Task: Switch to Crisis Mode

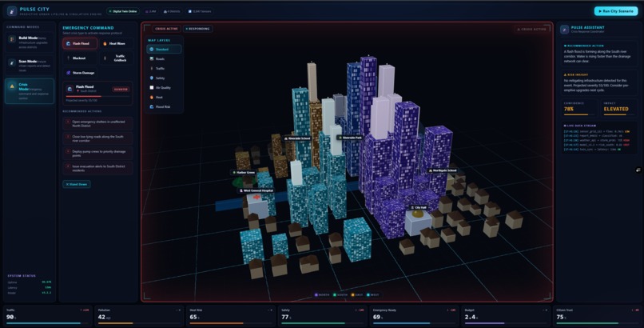Action: [29, 91]
